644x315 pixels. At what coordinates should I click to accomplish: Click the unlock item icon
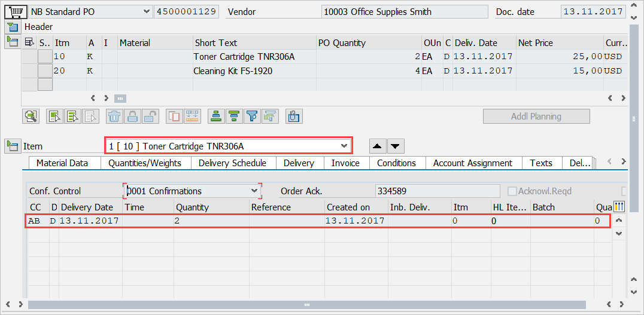(x=150, y=117)
